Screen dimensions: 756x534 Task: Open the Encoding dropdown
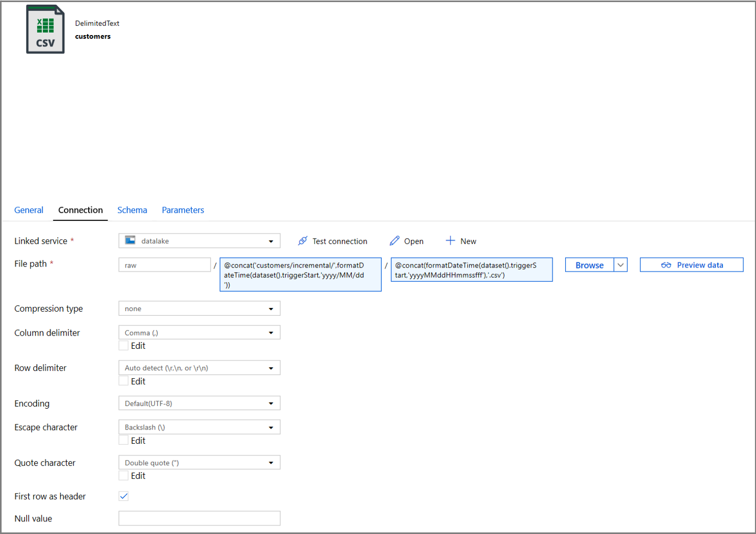pos(272,403)
